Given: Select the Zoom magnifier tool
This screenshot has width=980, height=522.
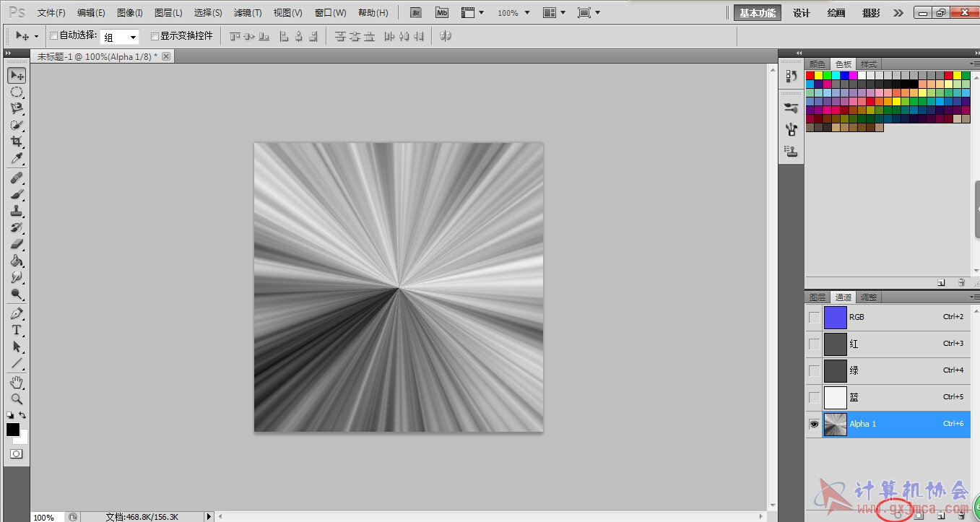Looking at the screenshot, I should click(17, 399).
